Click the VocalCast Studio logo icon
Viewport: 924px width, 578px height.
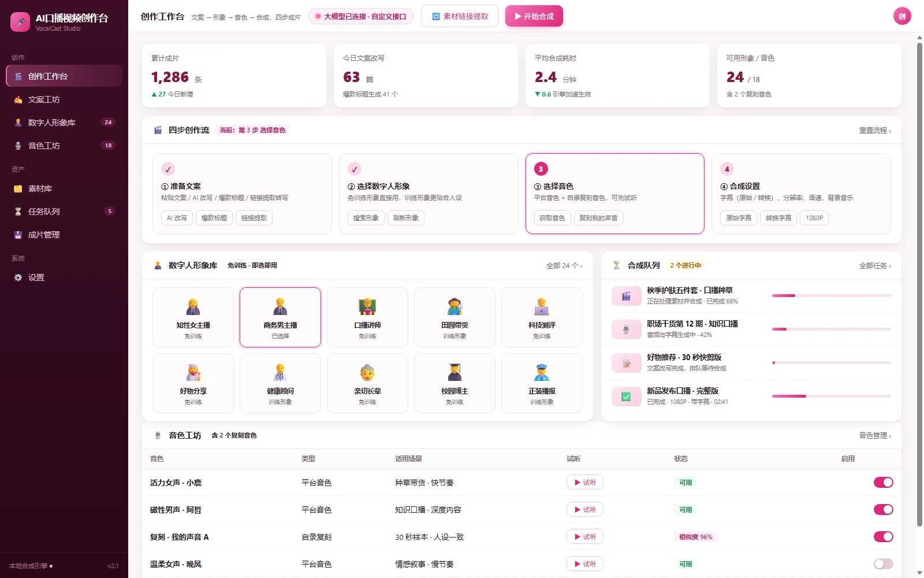(x=20, y=22)
